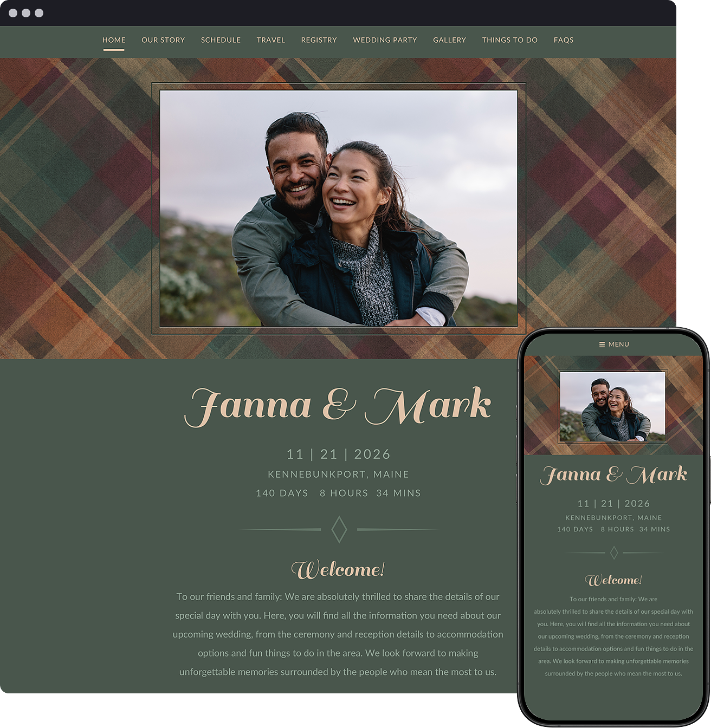Viewport: 711px width, 728px height.
Task: Click the 8 Hours countdown on desktop
Action: point(344,493)
